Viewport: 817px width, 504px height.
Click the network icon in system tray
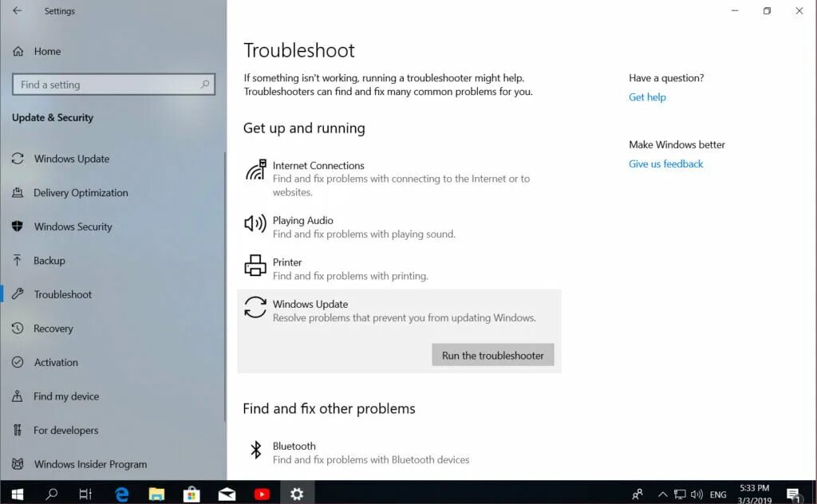tap(680, 494)
